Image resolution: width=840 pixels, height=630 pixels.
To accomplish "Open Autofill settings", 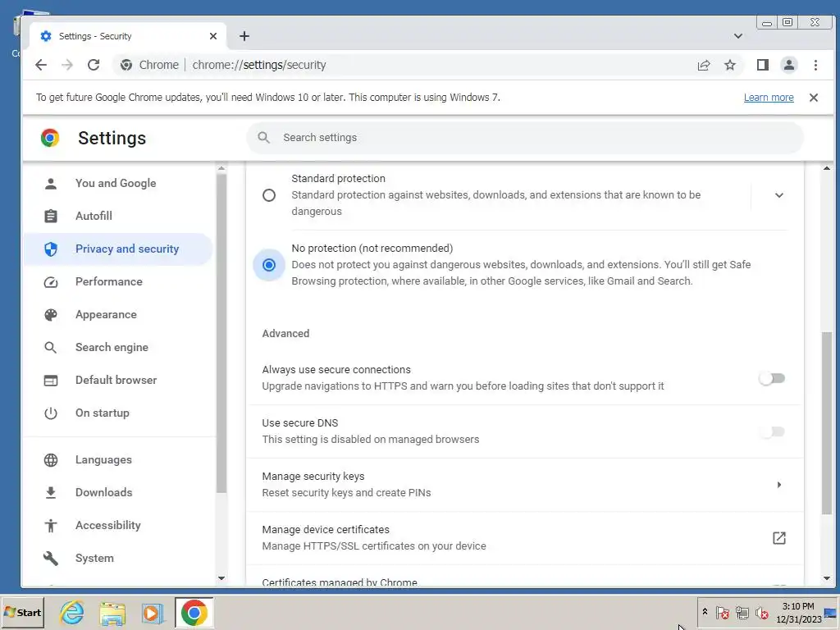I will click(118, 216).
